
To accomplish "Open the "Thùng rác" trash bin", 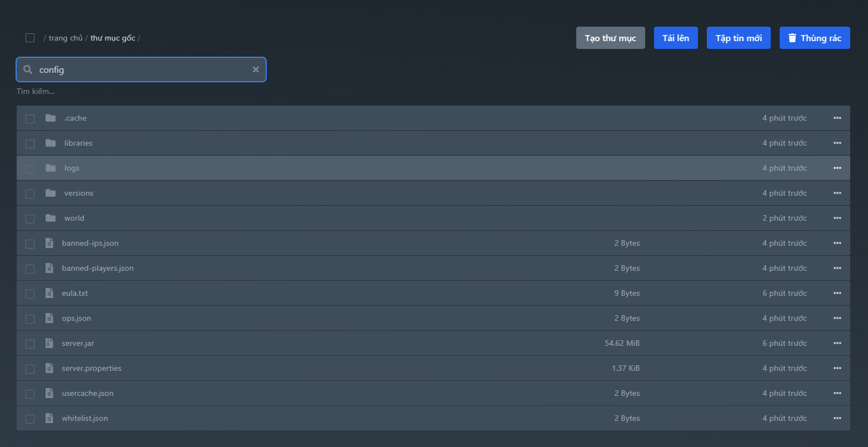I will click(814, 38).
